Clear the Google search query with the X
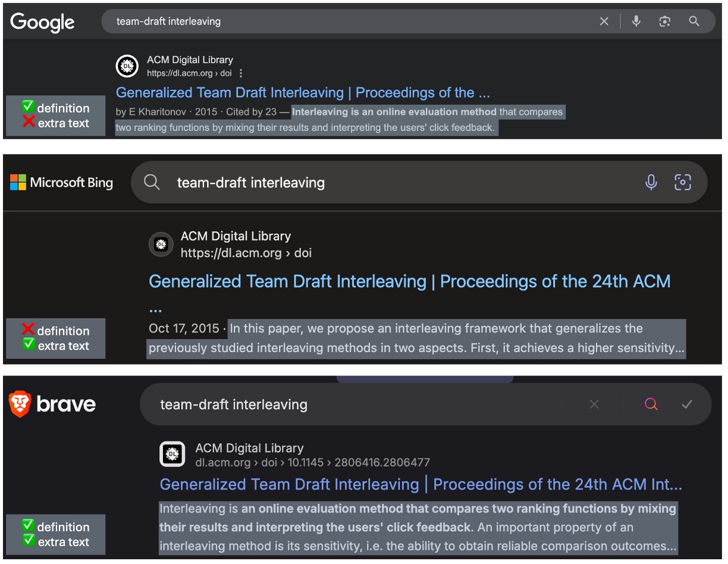This screenshot has width=728, height=564. coord(604,21)
